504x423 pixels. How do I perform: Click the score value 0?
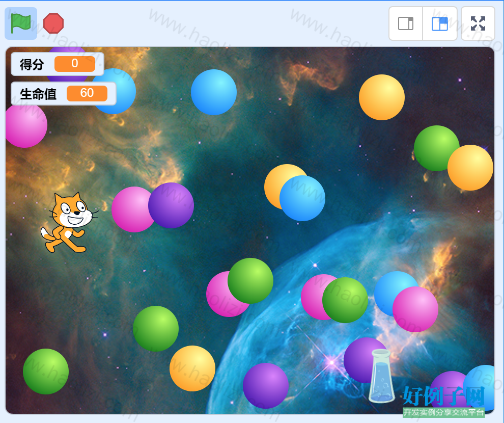[75, 64]
